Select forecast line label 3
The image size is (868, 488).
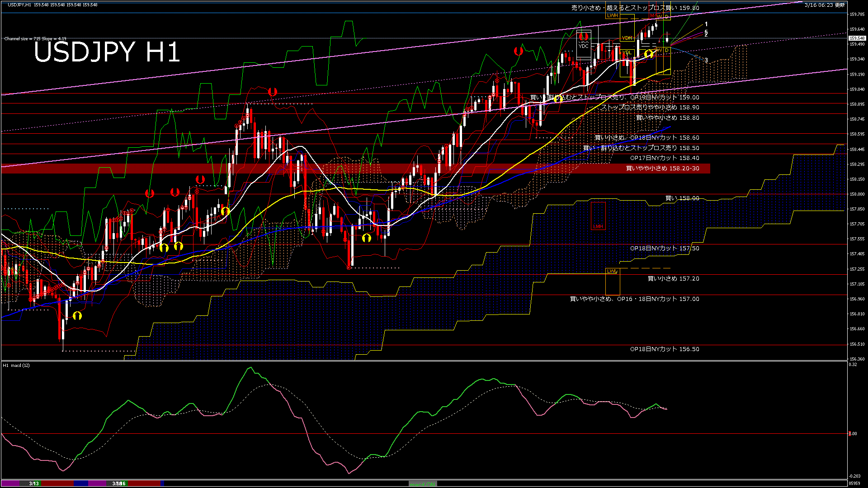(x=706, y=61)
